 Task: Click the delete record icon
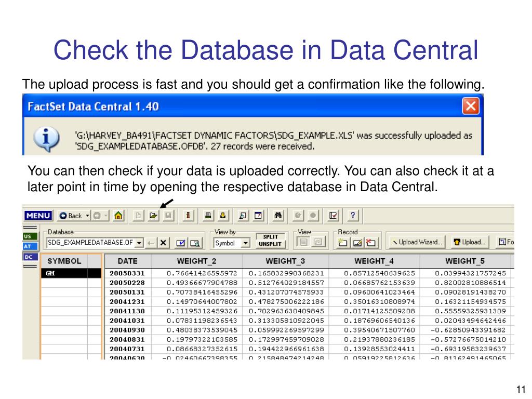click(371, 243)
